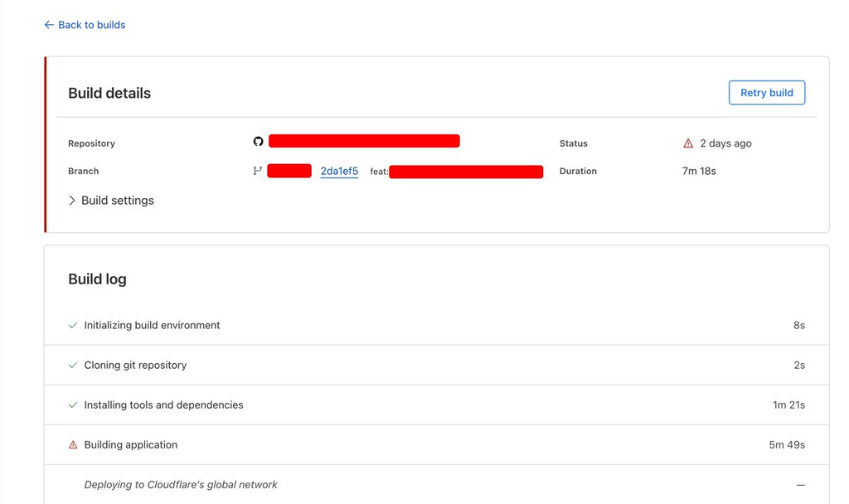Click the git branch icon
This screenshot has width=849, height=504.
(257, 171)
